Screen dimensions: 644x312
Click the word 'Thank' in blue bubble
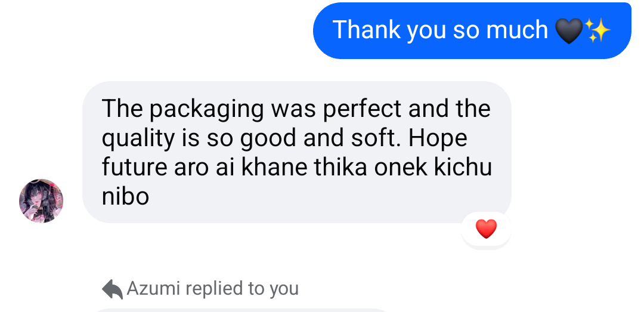tap(366, 30)
